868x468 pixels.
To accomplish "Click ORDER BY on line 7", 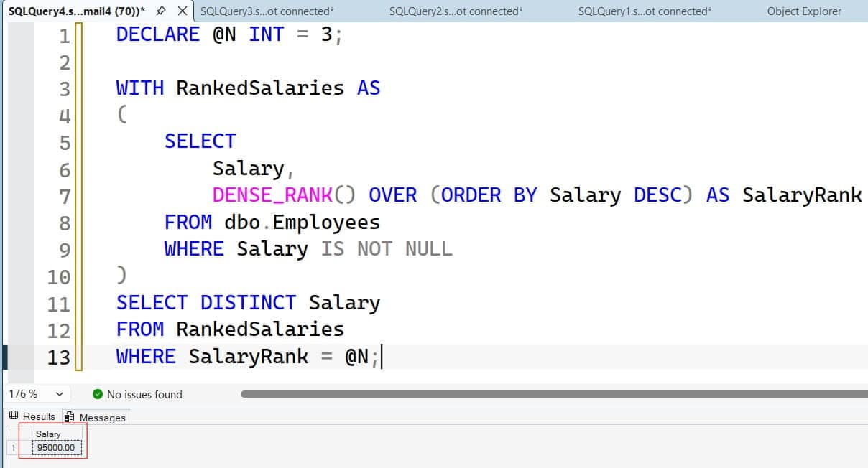I will [x=489, y=195].
